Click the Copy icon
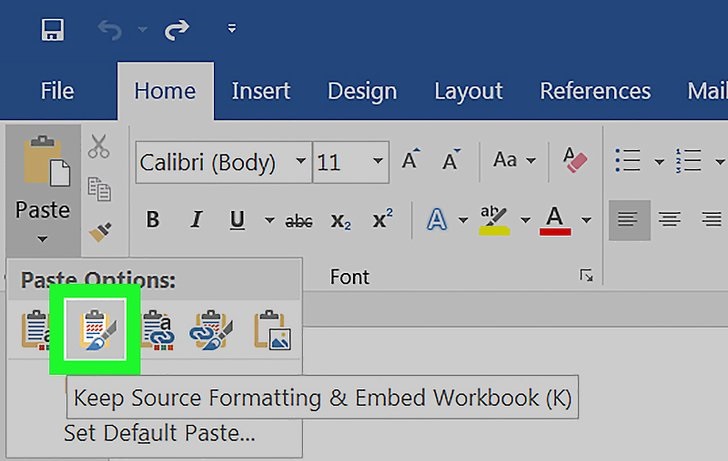The width and height of the screenshot is (728, 461). [x=99, y=188]
